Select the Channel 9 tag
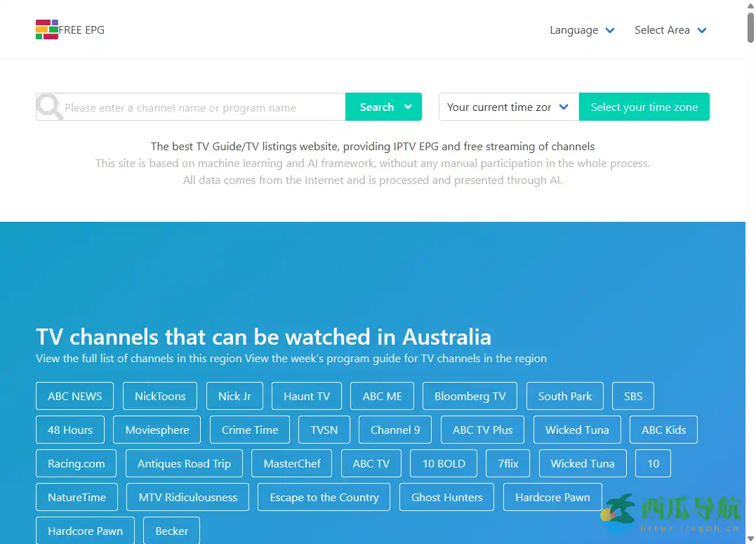Viewport: 756px width, 544px height. [x=395, y=430]
